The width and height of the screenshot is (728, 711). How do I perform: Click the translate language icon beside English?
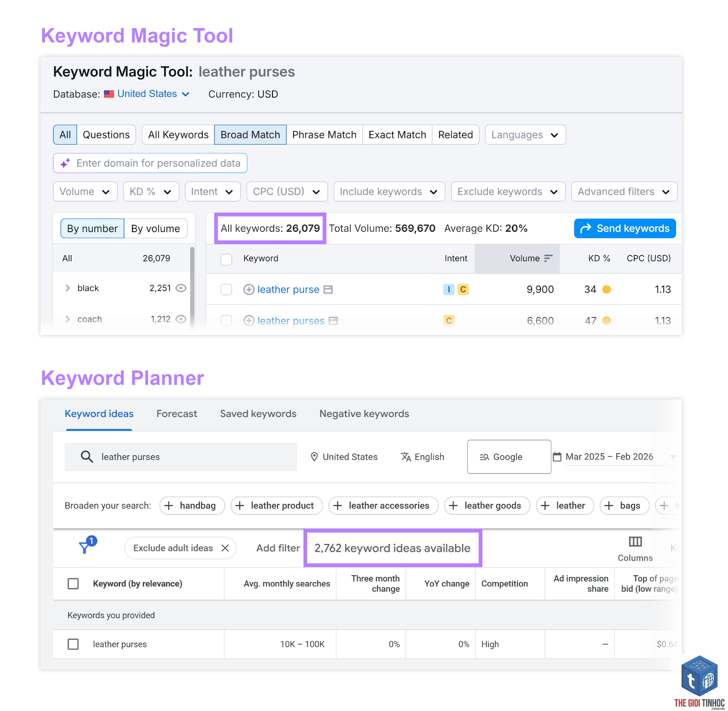(406, 457)
